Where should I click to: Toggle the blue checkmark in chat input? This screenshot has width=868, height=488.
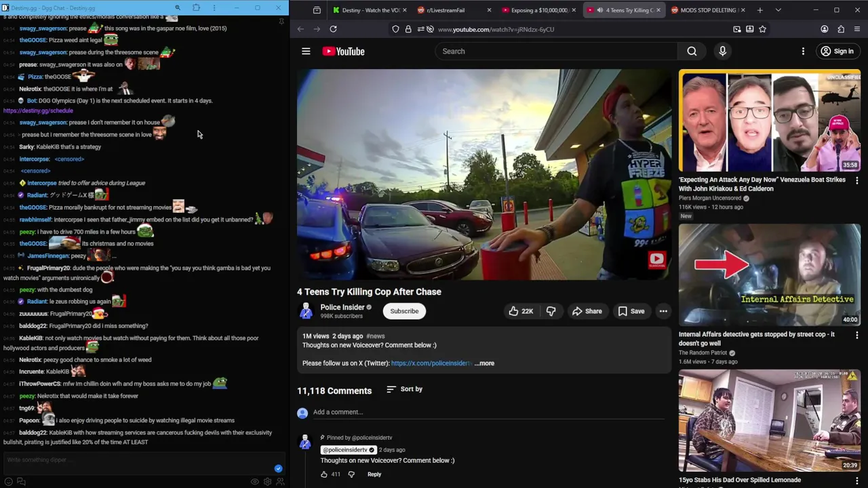tap(278, 468)
